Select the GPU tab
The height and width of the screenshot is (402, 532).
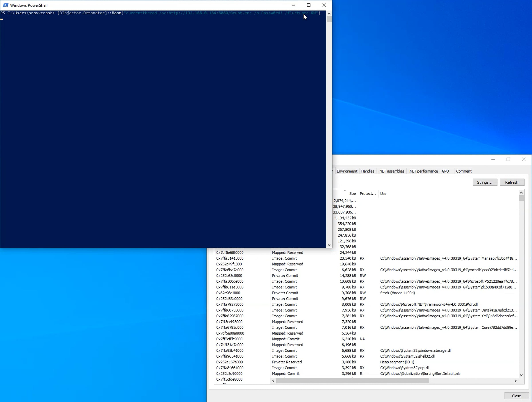pos(445,171)
